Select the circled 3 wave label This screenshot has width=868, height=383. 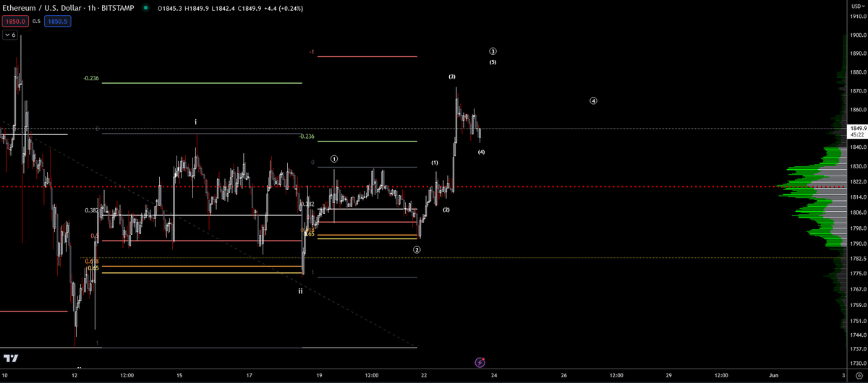tap(493, 51)
